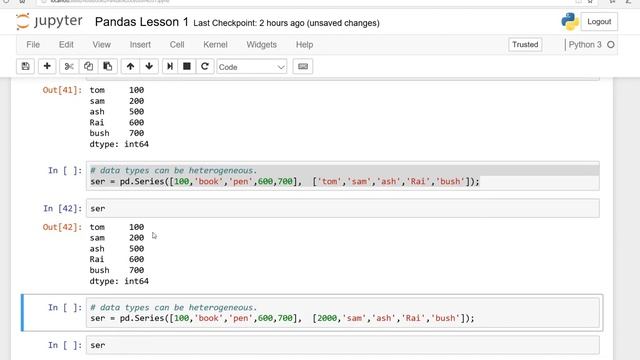
Task: Copy selected cells icon
Action: (x=88, y=67)
